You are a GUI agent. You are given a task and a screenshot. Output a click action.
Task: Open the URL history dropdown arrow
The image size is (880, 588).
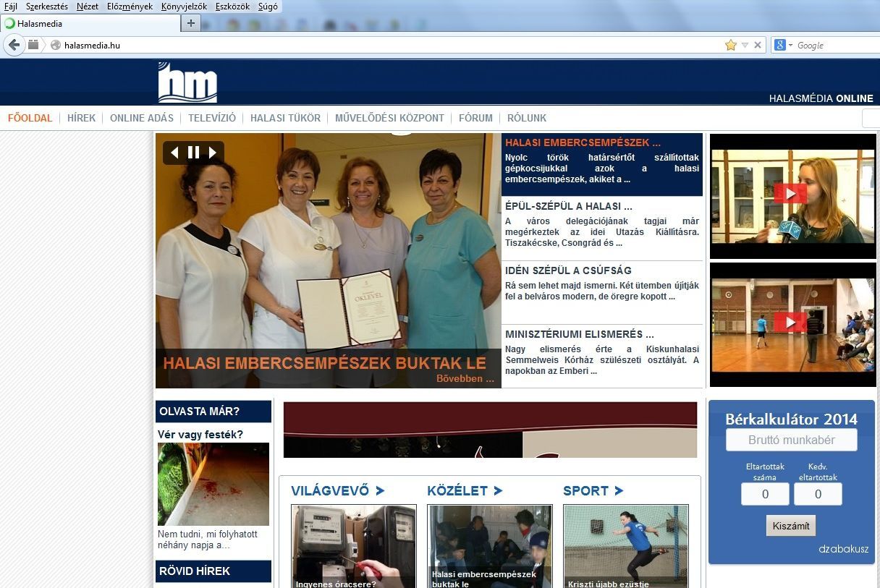[745, 45]
